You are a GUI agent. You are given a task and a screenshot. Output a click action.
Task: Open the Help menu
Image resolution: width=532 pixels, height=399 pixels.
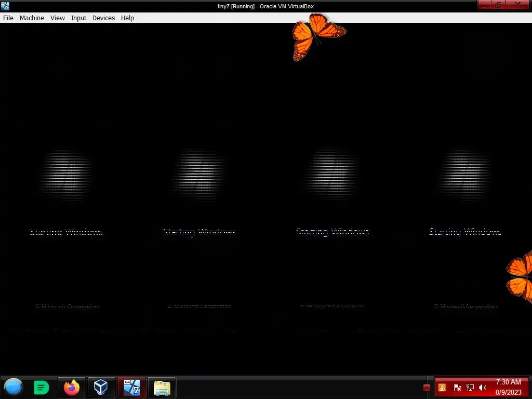[x=127, y=18]
